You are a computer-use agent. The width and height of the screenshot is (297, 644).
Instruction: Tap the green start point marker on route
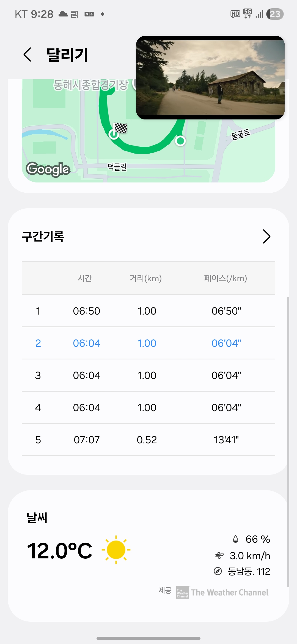180,141
